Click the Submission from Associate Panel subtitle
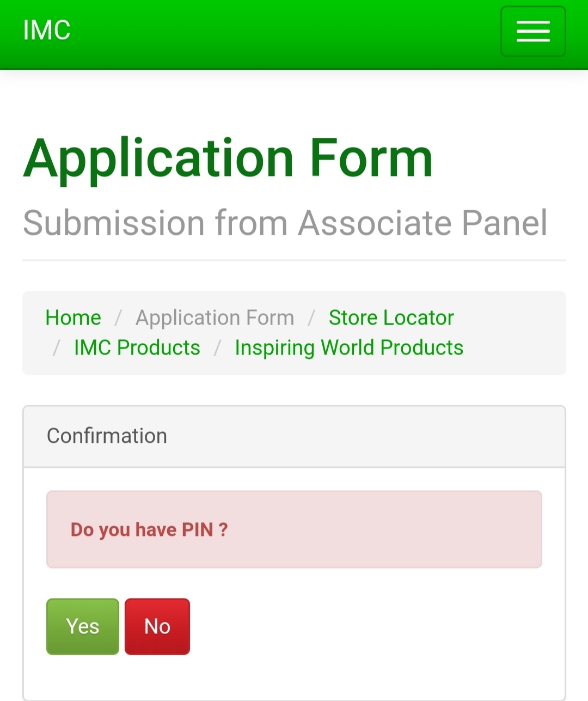 (x=285, y=223)
